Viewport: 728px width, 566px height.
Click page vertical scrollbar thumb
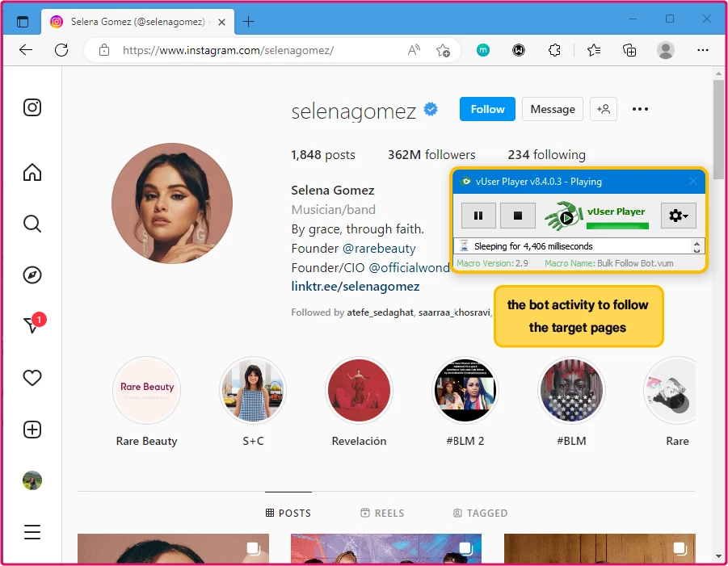[x=718, y=129]
